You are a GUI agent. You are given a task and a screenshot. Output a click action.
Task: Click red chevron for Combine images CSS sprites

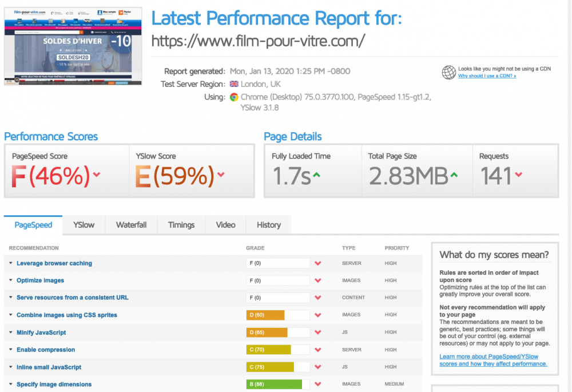pyautogui.click(x=317, y=315)
